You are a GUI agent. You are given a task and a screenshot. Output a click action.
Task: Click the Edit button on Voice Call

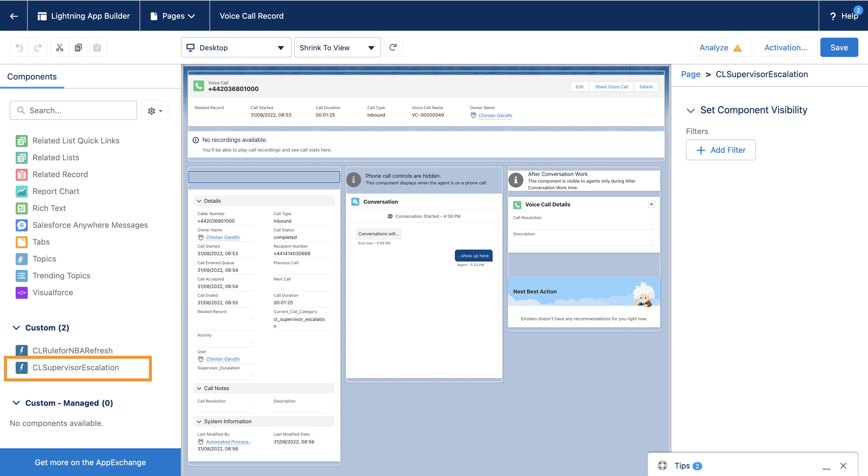(580, 86)
